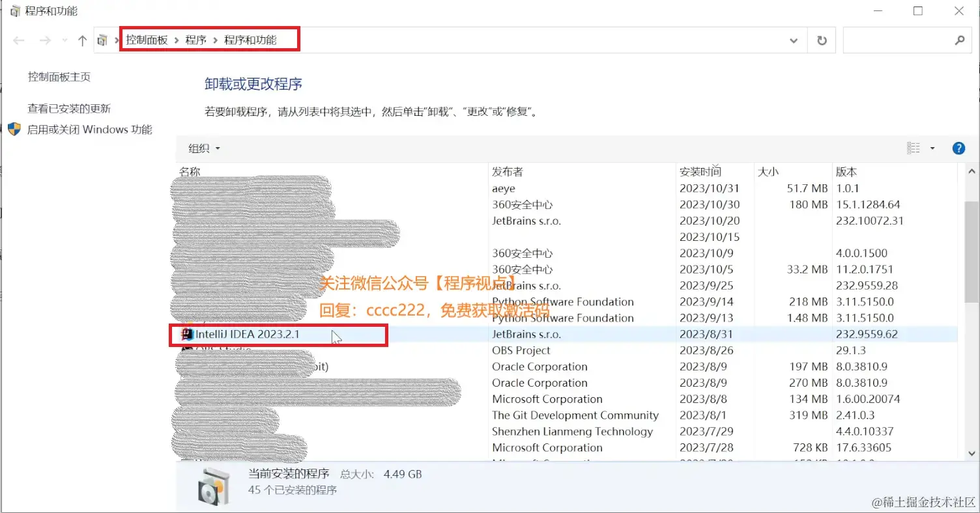Click the size value 180 MB

[810, 204]
